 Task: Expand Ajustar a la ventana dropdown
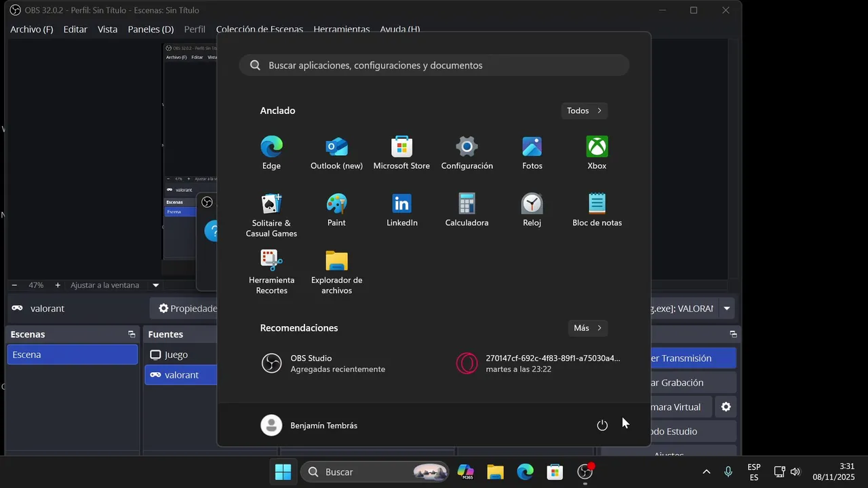155,285
